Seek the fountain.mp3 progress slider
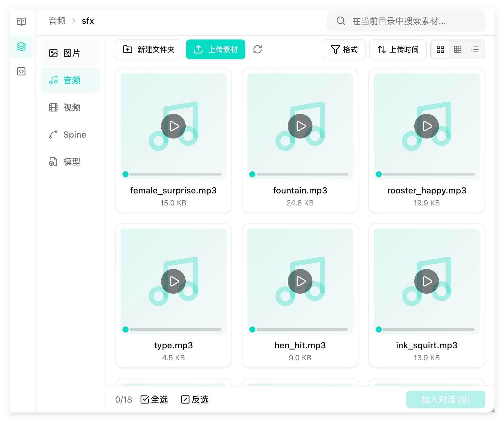Image resolution: width=504 pixels, height=422 pixels. [x=300, y=174]
